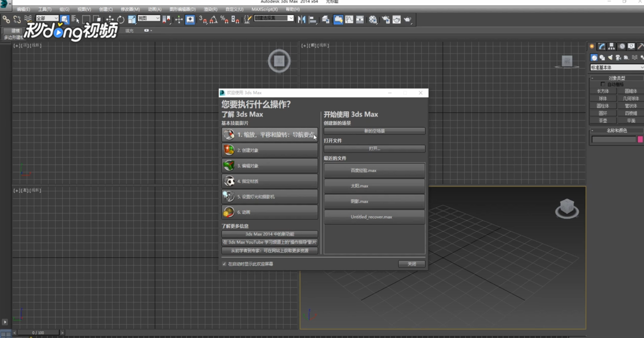Image resolution: width=644 pixels, height=338 pixels.
Task: Click the Rectangular Selection Region icon
Action: [x=86, y=19]
